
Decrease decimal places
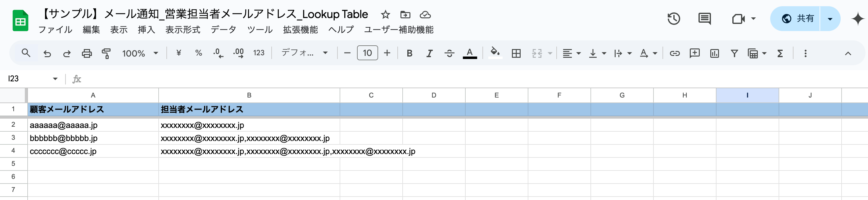tap(218, 53)
